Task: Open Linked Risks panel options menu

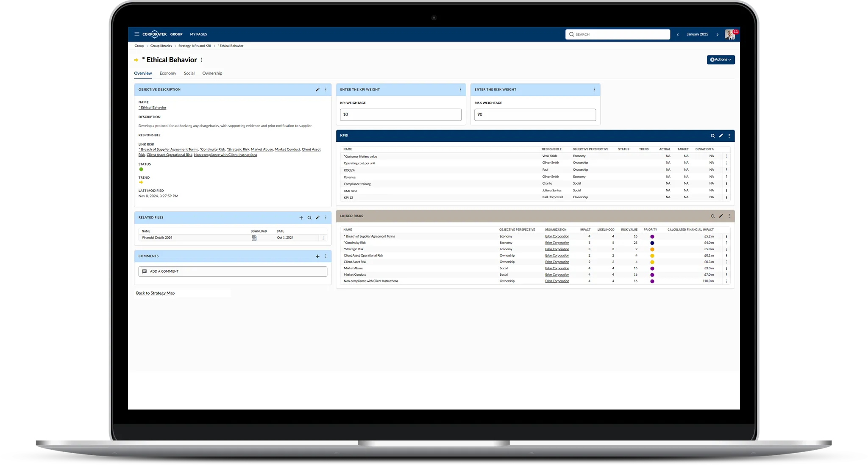Action: click(729, 216)
